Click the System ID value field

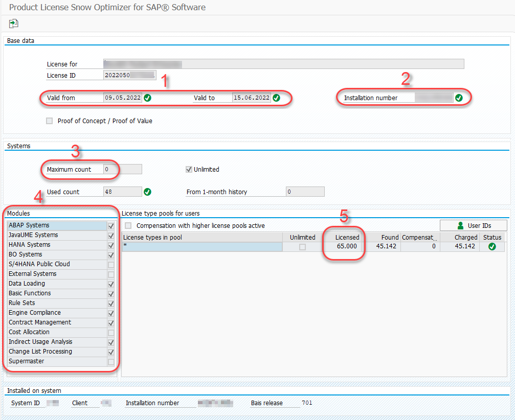53,403
